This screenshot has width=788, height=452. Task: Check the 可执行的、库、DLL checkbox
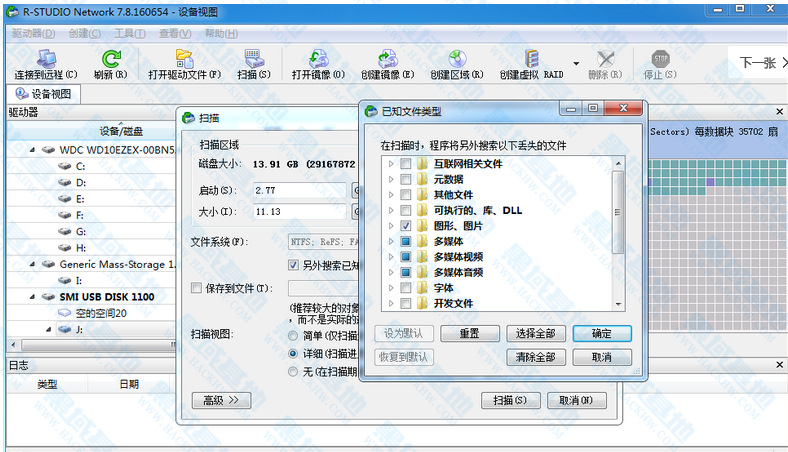(x=406, y=210)
